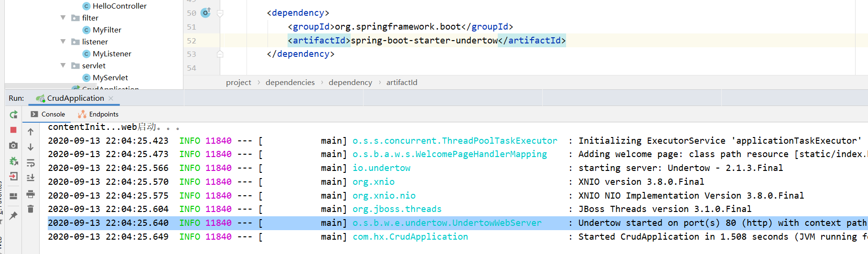
Task: Switch to the Console tab
Action: click(48, 115)
